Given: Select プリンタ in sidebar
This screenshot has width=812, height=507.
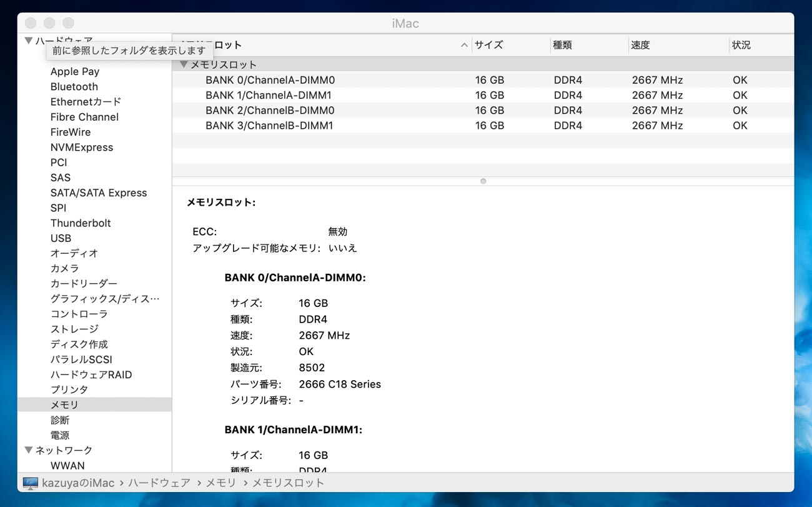Looking at the screenshot, I should (x=69, y=389).
